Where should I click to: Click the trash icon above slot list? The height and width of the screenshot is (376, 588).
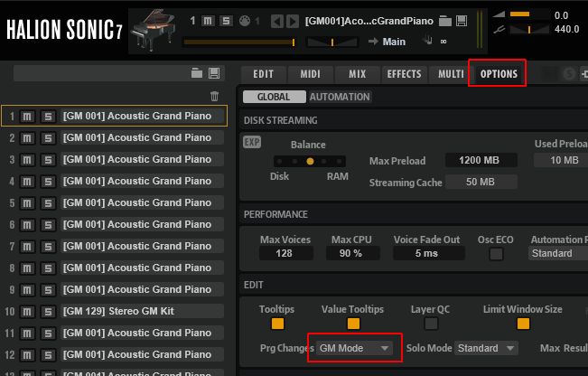214,97
